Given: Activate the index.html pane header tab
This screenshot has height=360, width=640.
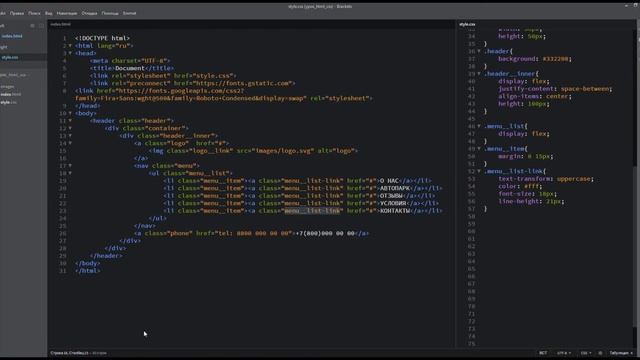Looking at the screenshot, I should click(60, 24).
